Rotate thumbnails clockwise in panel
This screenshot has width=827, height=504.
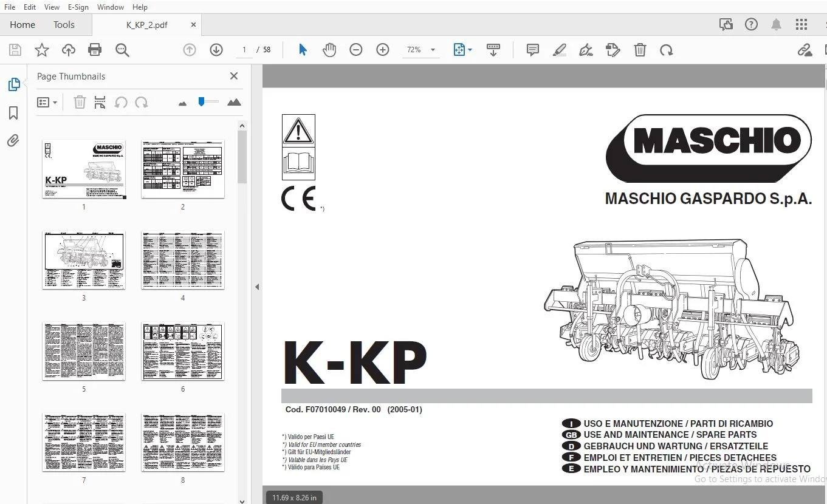tap(142, 102)
